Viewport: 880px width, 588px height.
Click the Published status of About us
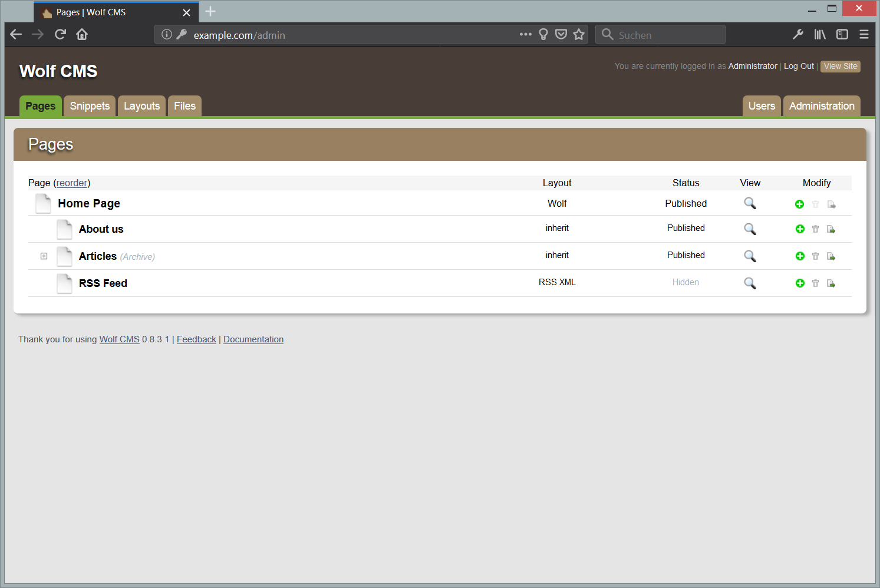click(685, 228)
